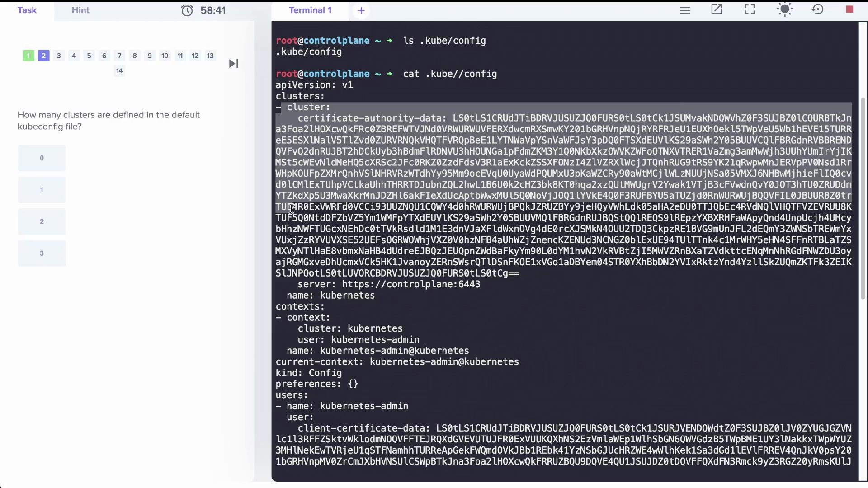868x488 pixels.
Task: Go to question number 6
Action: click(104, 56)
